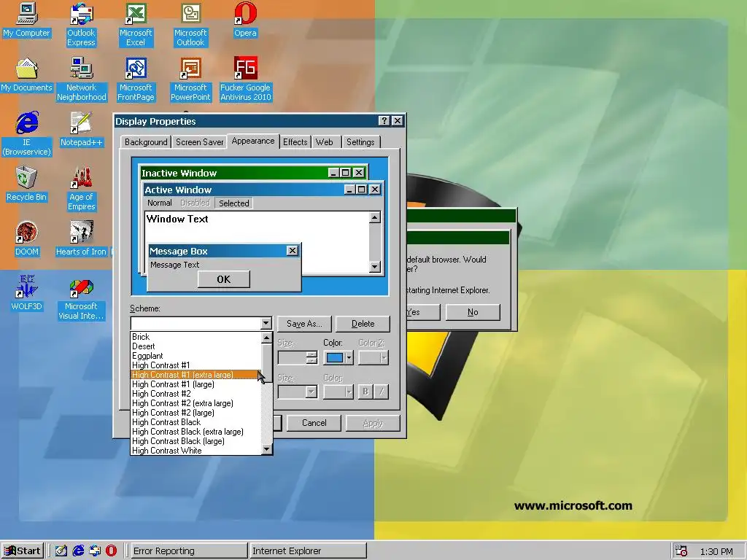Switch to Error Reporting taskbar button
The image size is (747, 560).
pos(188,551)
